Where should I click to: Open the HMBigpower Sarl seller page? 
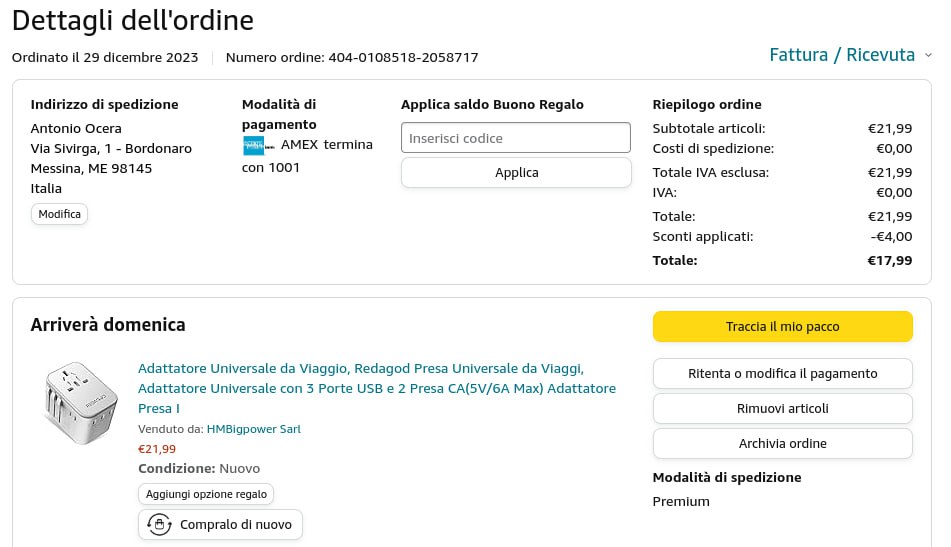point(253,429)
